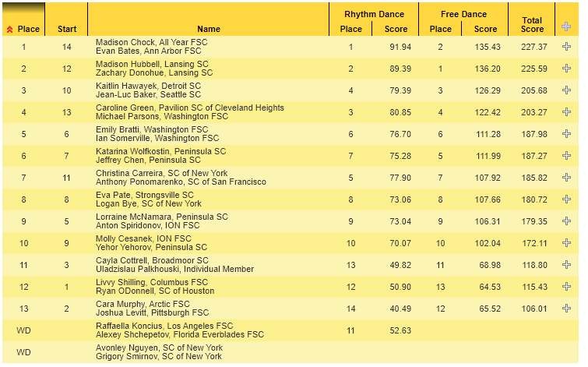Select Alexey Shchepetov, Florida Everblades FSC

180,334
